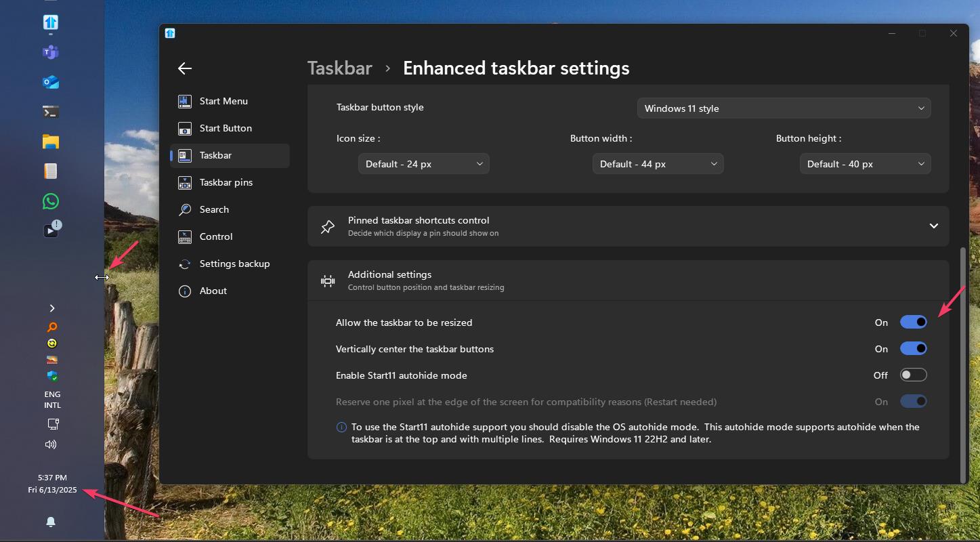This screenshot has width=980, height=542.
Task: Click the settings page vertical scrollbar
Action: 964,364
